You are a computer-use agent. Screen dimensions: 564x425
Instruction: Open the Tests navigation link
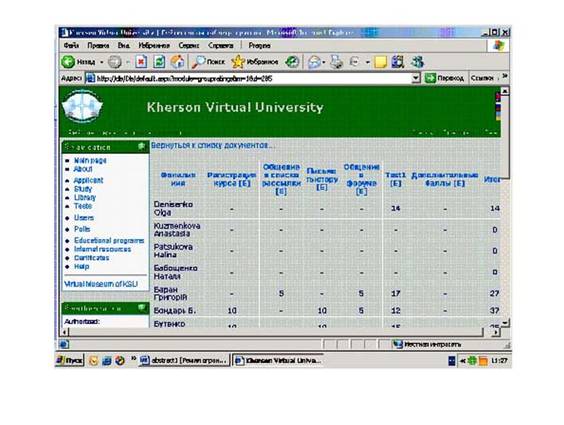83,206
